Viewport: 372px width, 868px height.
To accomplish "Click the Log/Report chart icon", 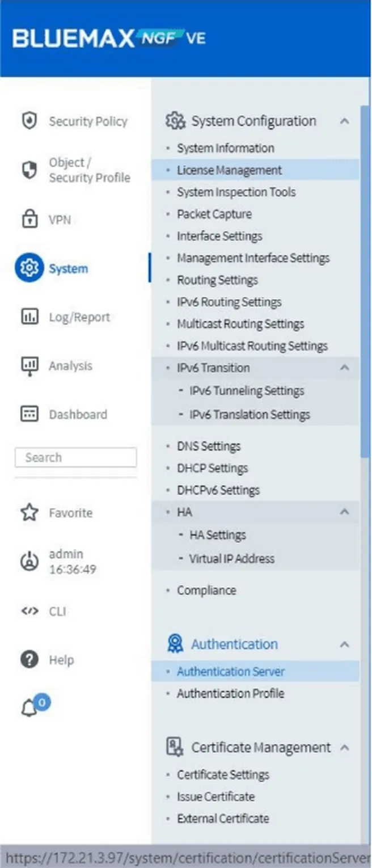I will pyautogui.click(x=29, y=317).
